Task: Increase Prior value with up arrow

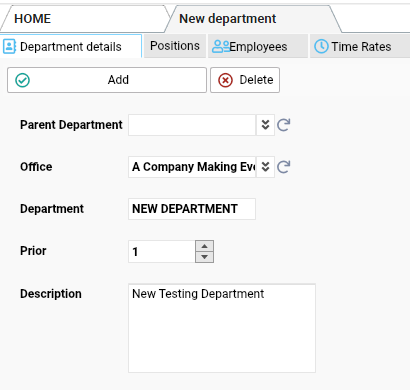Action: point(204,246)
